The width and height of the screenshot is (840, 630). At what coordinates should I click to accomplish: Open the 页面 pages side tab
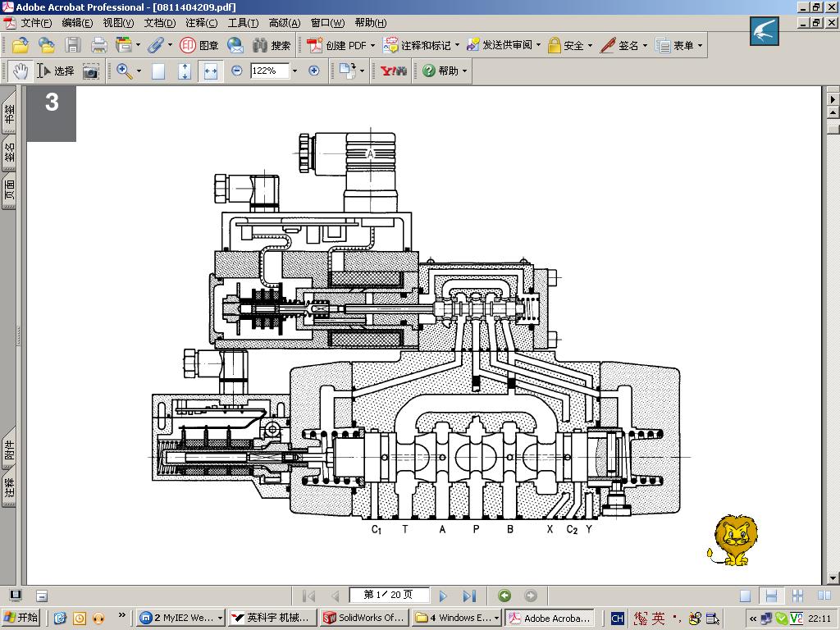click(x=9, y=189)
